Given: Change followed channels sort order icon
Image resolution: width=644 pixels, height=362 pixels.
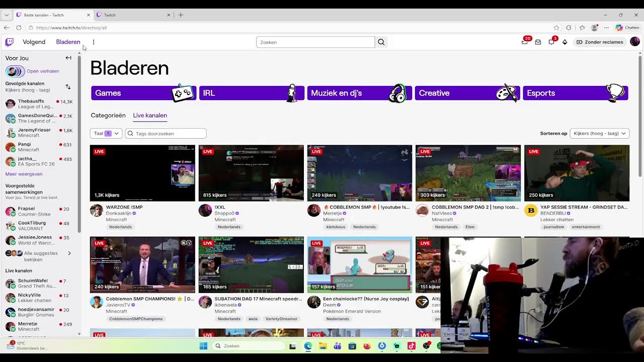Looking at the screenshot, I should pyautogui.click(x=68, y=87).
